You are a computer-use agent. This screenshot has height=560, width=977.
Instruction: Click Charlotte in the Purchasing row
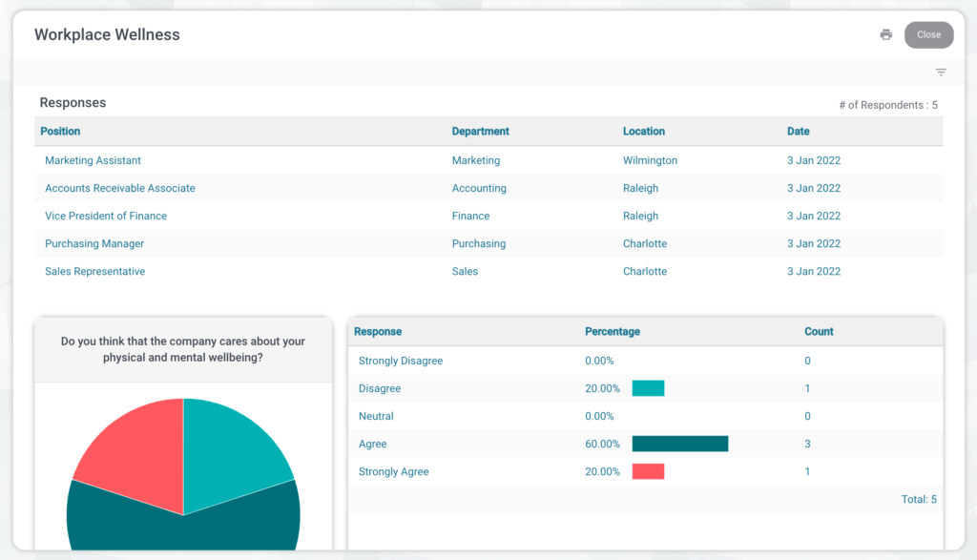pos(645,243)
